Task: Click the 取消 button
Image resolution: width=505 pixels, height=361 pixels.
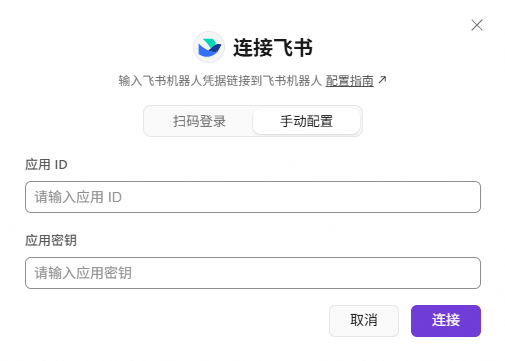Action: pos(364,321)
